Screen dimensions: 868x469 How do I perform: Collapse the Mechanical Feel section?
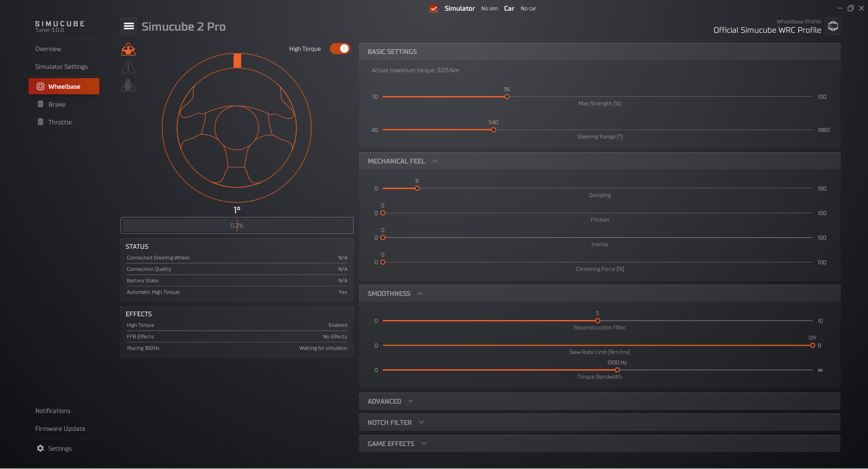(435, 161)
